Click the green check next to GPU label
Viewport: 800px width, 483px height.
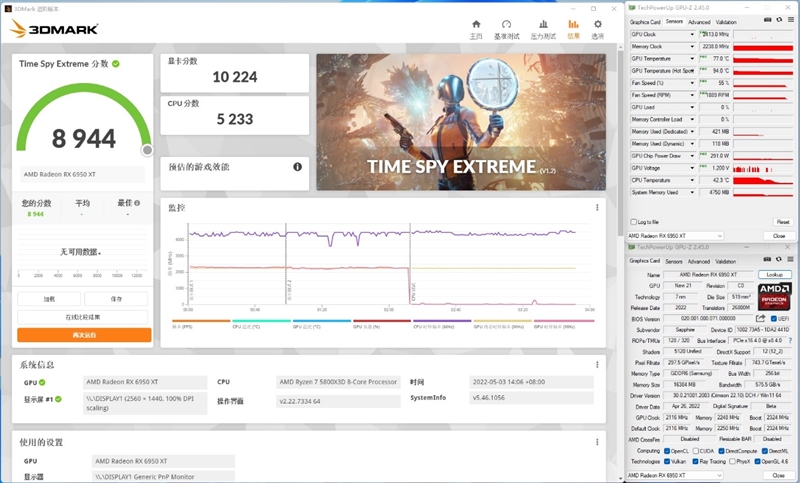point(42,383)
